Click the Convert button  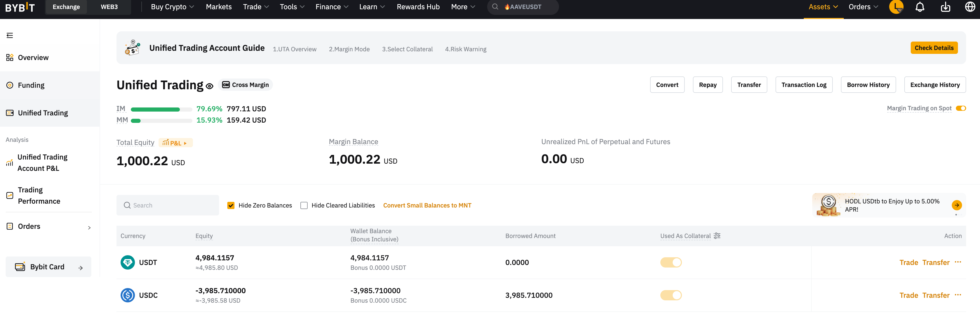667,85
